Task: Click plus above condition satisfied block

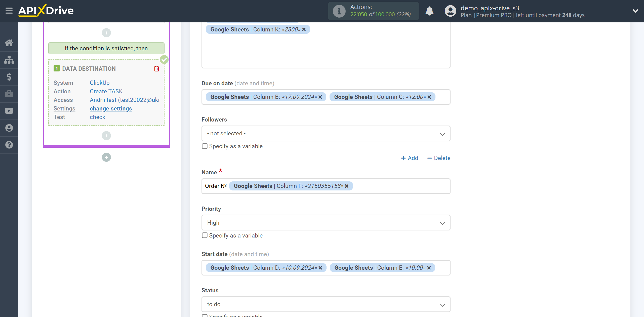Action: click(106, 33)
